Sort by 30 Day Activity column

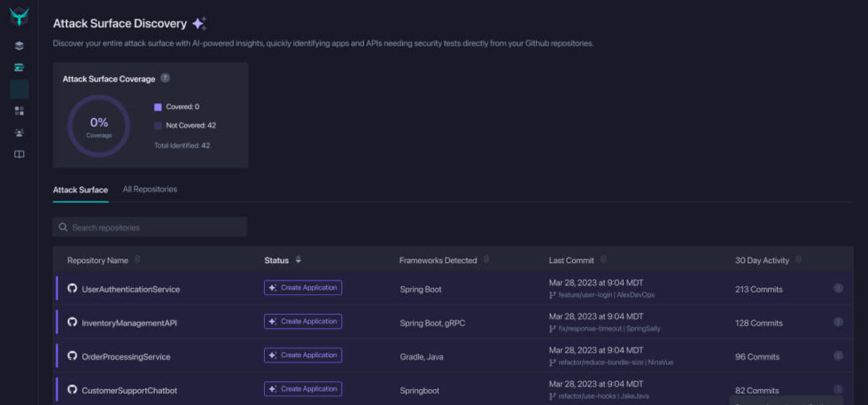pyautogui.click(x=798, y=260)
